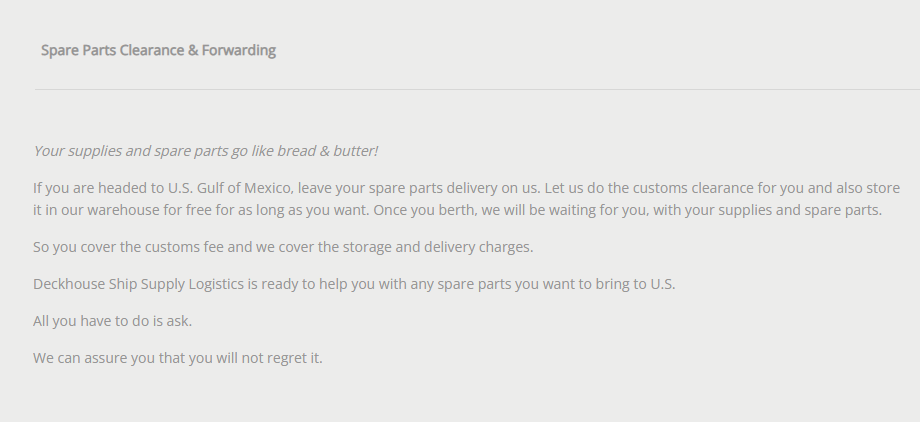The height and width of the screenshot is (422, 920).
Task: Click the sentence "We can assure you... regret it."
Action: point(177,357)
